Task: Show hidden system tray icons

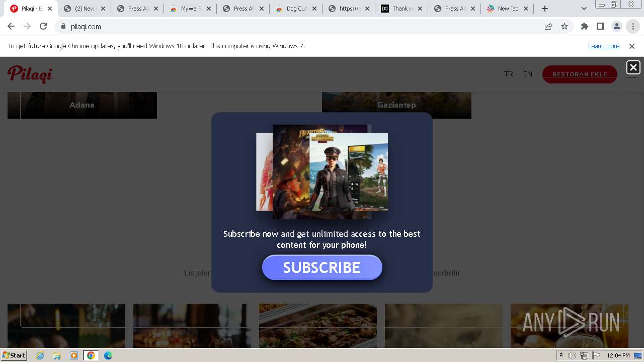Action: tap(561, 355)
